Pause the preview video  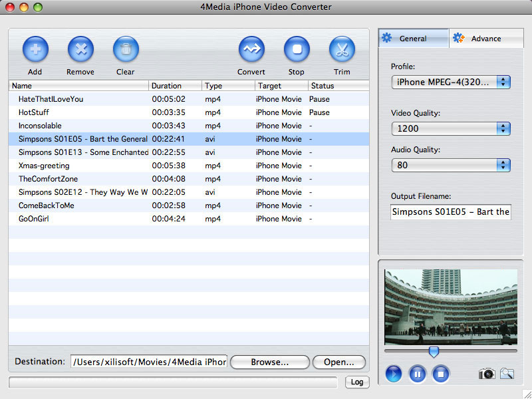418,374
